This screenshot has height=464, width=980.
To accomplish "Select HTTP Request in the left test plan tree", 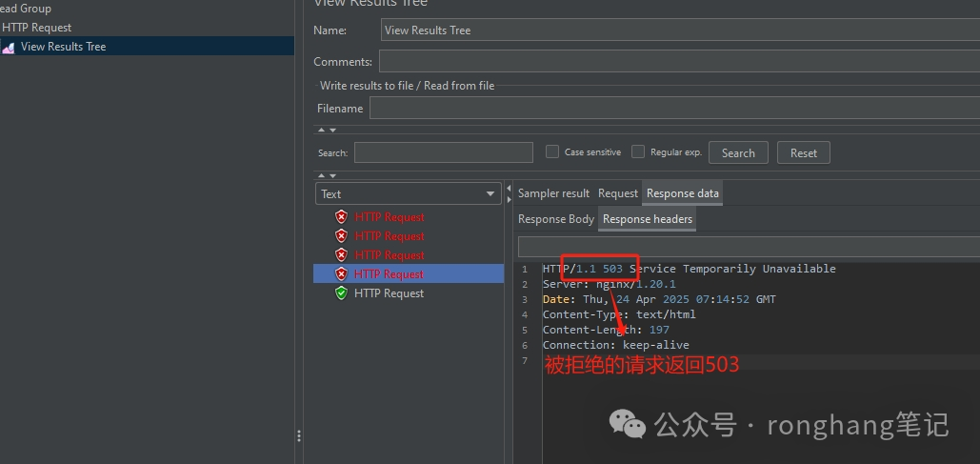I will point(36,28).
